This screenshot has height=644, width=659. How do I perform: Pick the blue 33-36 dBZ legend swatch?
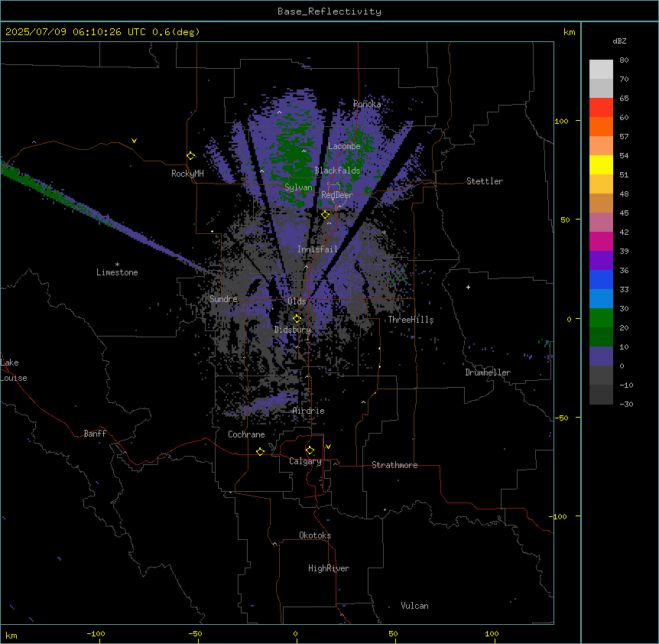(x=601, y=279)
